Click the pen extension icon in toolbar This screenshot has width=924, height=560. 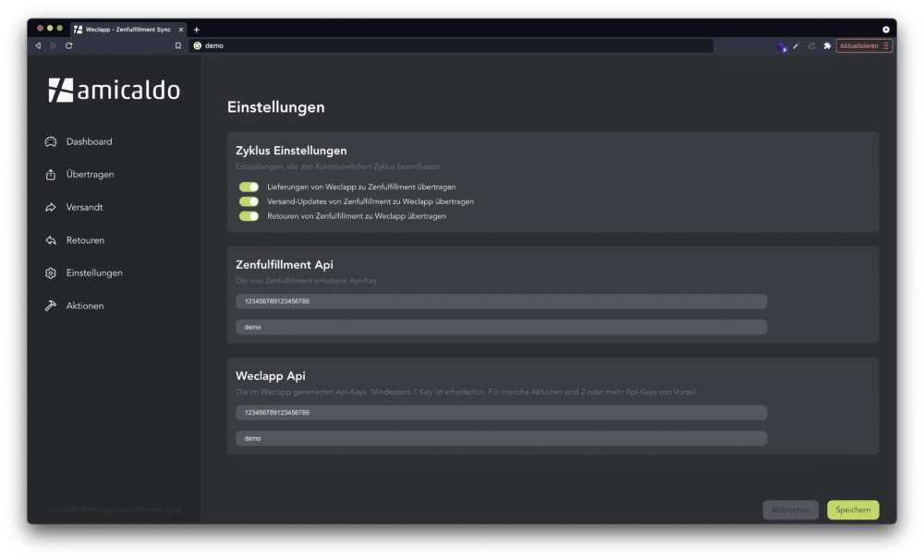click(796, 46)
